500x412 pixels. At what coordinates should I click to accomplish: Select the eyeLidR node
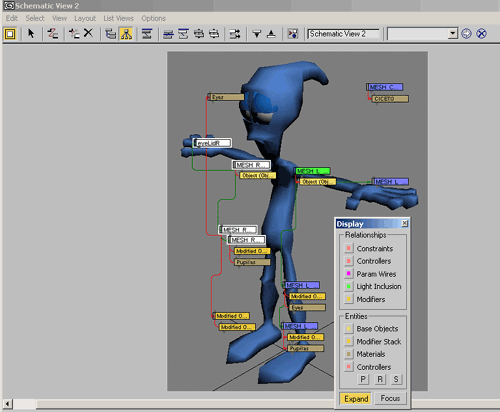pos(212,143)
